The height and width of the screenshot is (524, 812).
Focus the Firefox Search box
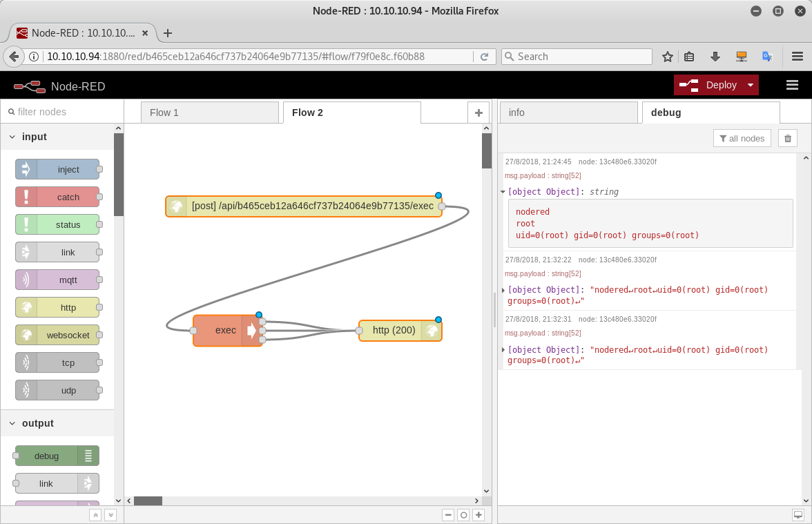[x=577, y=57]
